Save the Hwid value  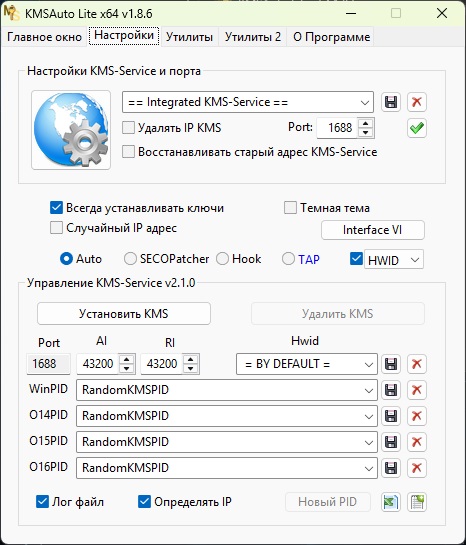pos(391,364)
